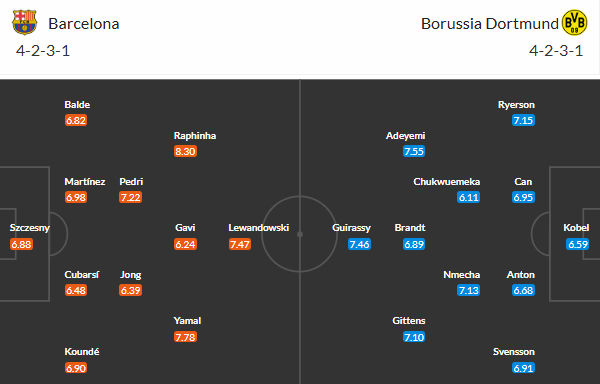Open goalkeeper Szczesny's player name
The image size is (600, 384).
click(x=29, y=228)
